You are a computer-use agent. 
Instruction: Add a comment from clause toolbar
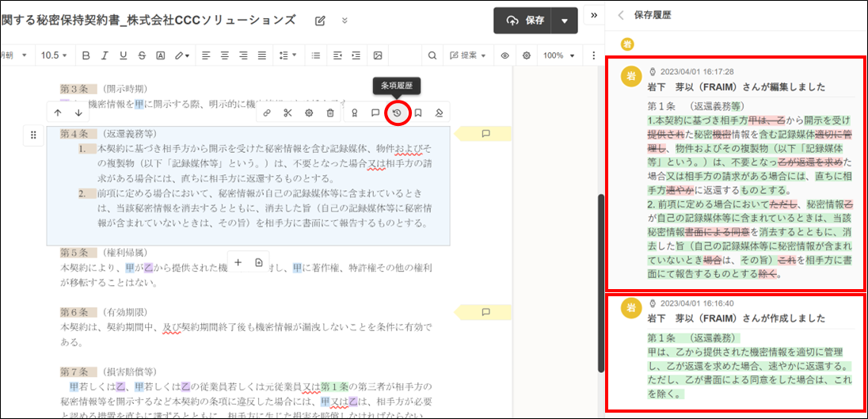coord(375,113)
